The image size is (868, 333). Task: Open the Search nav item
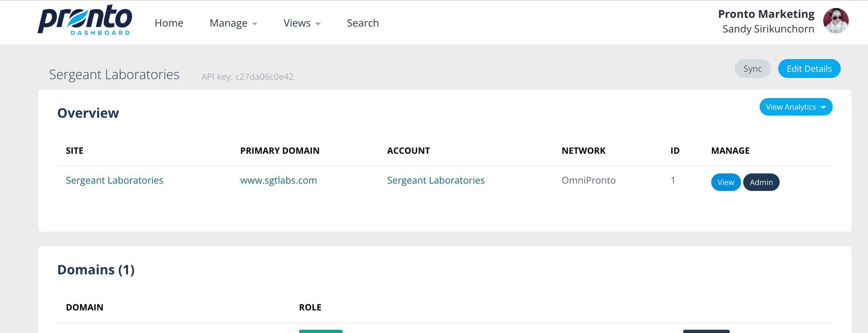[363, 23]
